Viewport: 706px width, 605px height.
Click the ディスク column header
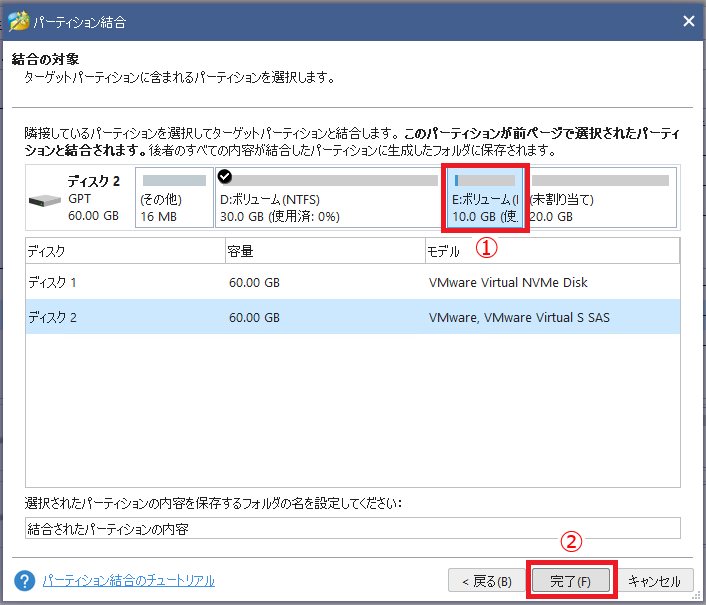coord(126,251)
